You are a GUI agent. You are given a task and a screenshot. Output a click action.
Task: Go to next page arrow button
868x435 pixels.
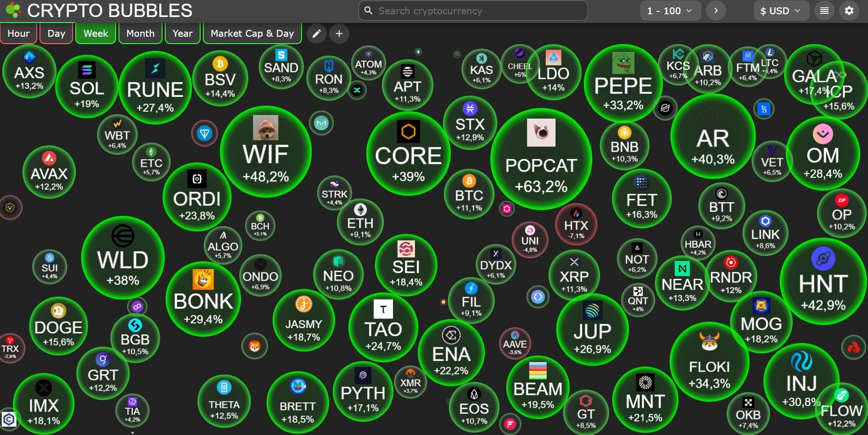[x=716, y=11]
